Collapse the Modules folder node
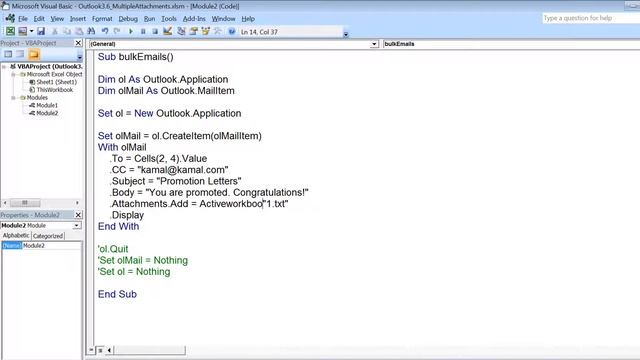This screenshot has height=360, width=640. tap(13, 98)
